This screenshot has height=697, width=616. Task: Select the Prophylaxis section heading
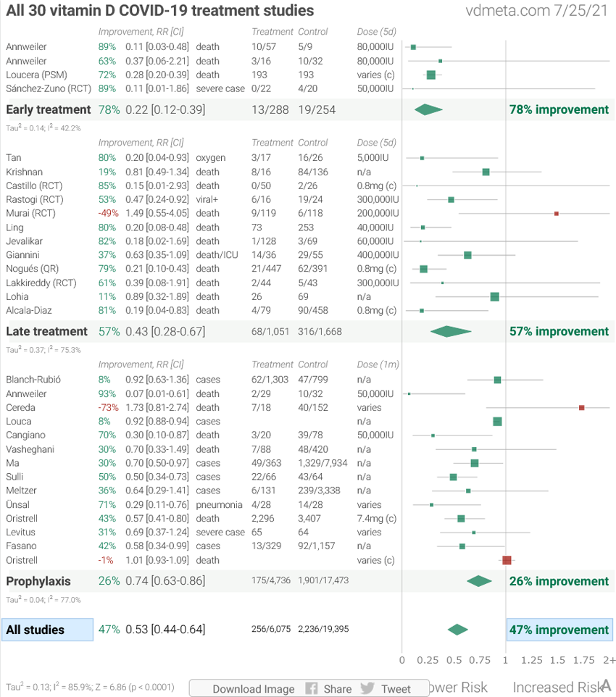[38, 581]
